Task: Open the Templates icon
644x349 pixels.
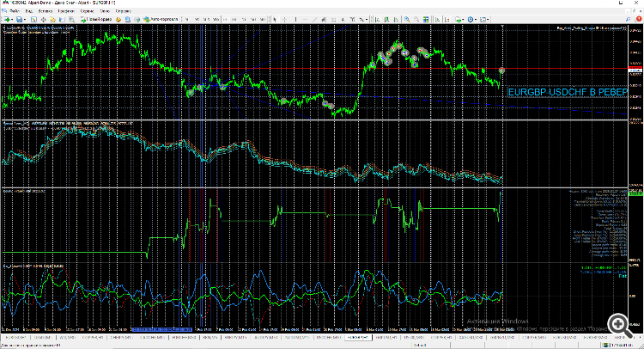Action: (x=483, y=19)
